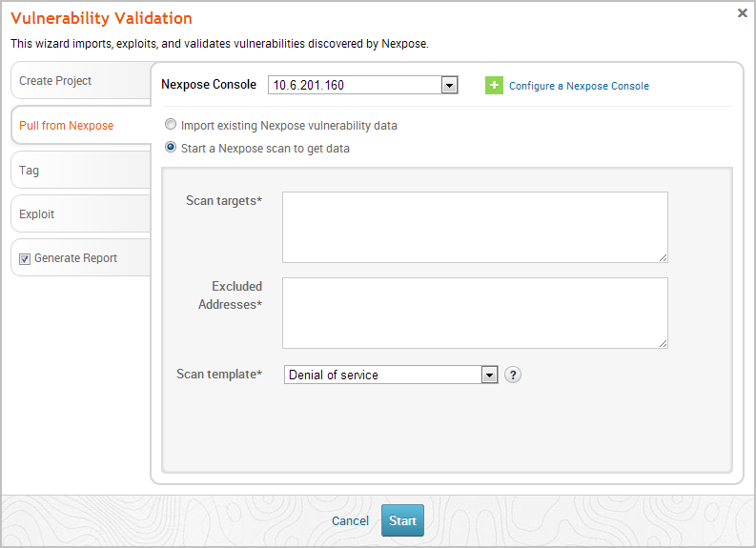Open the Pull from Nexpose tab

click(80, 126)
